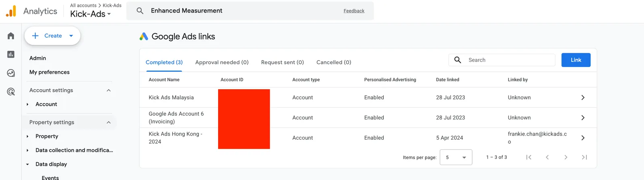Click the Linked by column header
The width and height of the screenshot is (644, 180).
[x=518, y=80]
